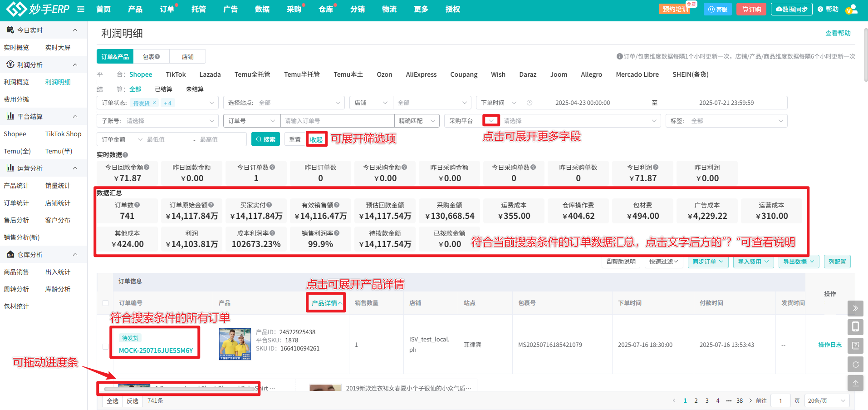Open the 订单金额 dropdown
Screen dimensions: 868x410
coord(122,139)
